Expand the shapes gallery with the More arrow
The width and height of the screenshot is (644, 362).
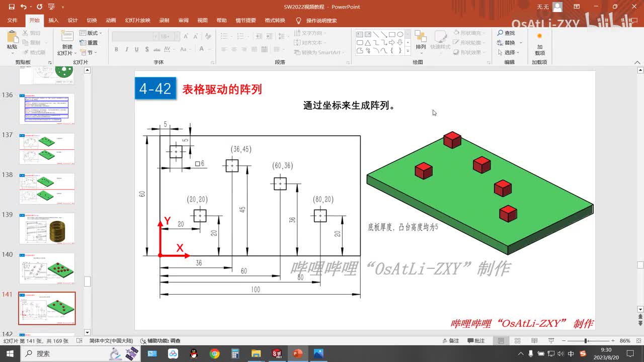[x=408, y=51]
